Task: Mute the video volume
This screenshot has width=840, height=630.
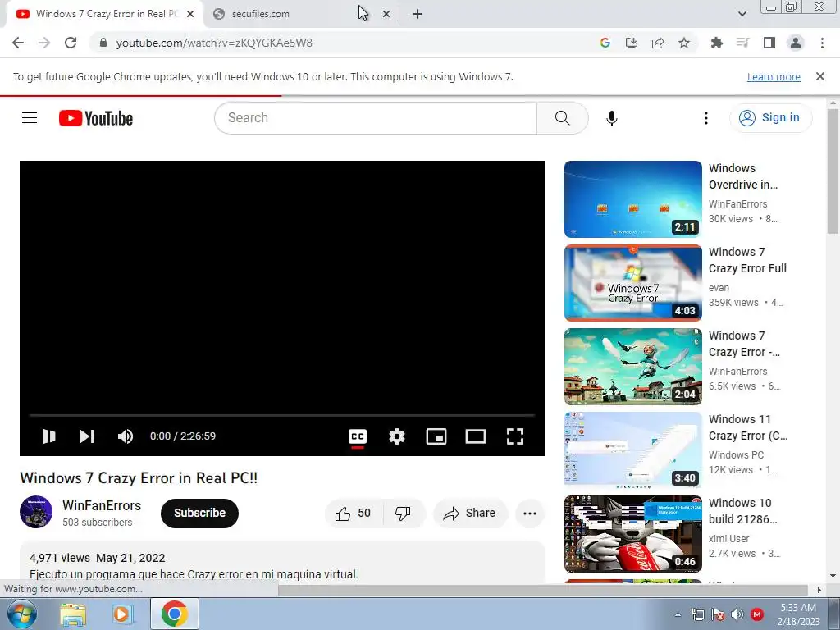Action: click(126, 436)
